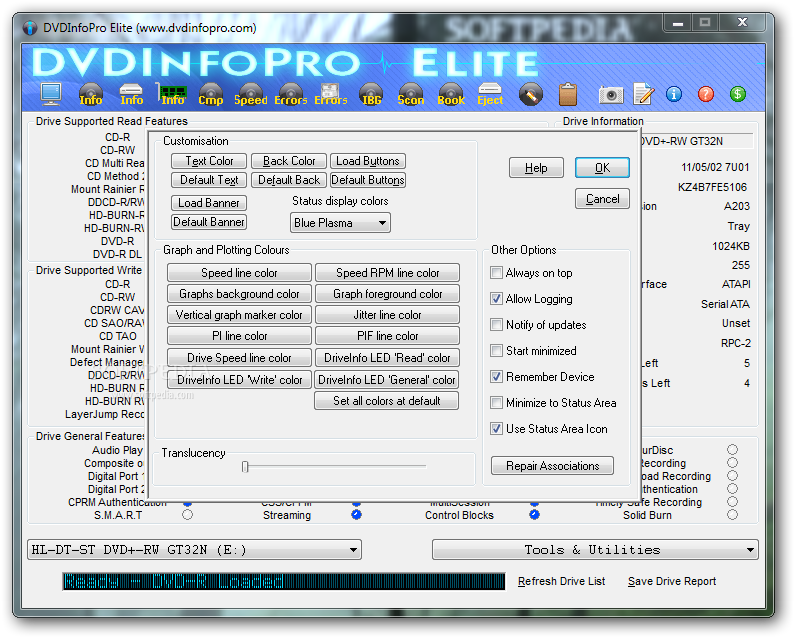Open the Help button in dialog
795x638 pixels.
point(536,168)
